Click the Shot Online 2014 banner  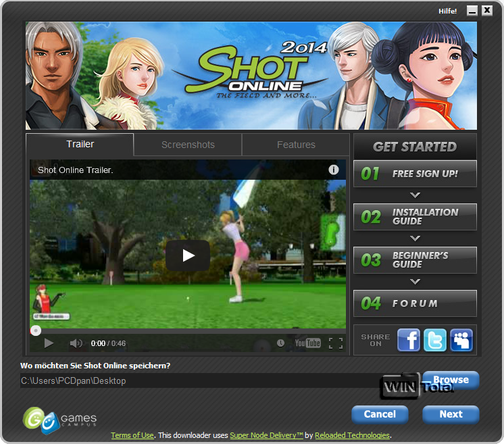(251, 76)
